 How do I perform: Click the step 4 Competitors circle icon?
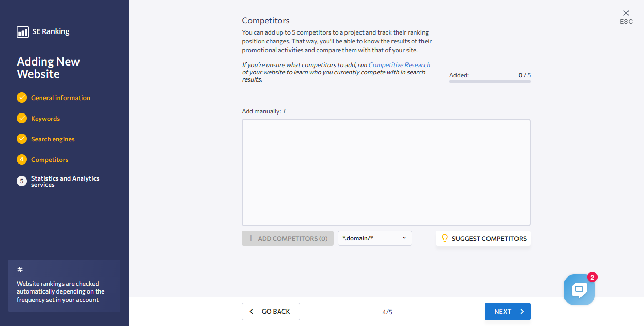(x=22, y=159)
